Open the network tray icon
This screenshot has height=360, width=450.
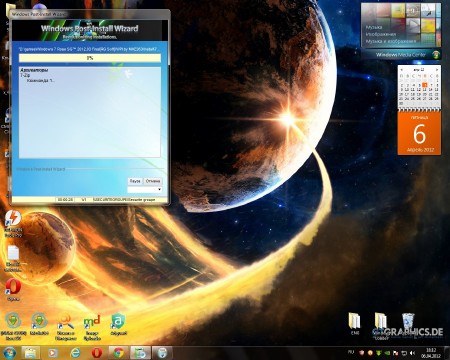pos(404,352)
